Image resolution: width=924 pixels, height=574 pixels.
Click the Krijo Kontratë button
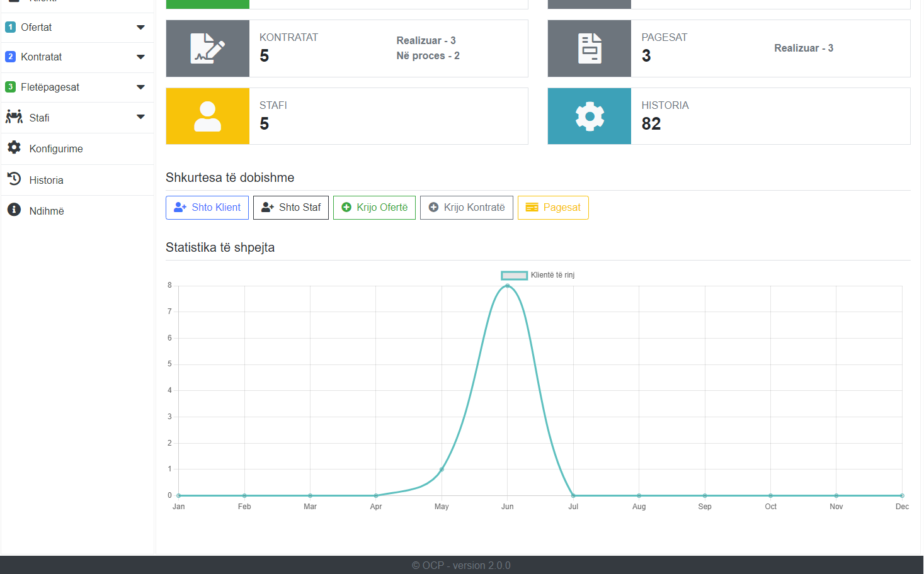pyautogui.click(x=467, y=208)
